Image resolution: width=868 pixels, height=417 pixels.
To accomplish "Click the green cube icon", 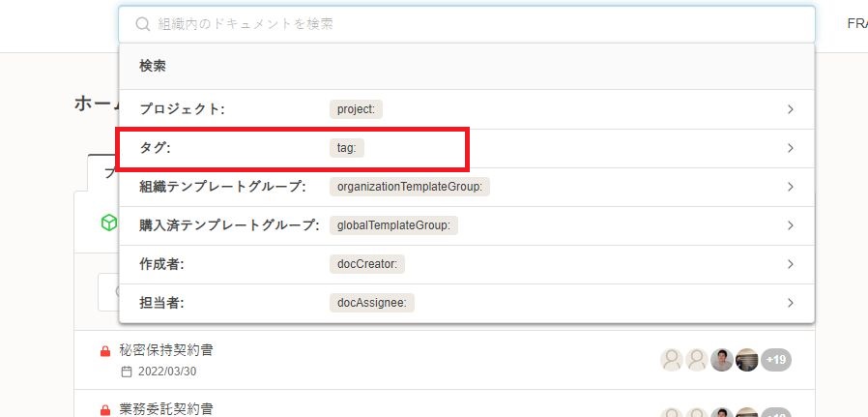I will pos(109,223).
